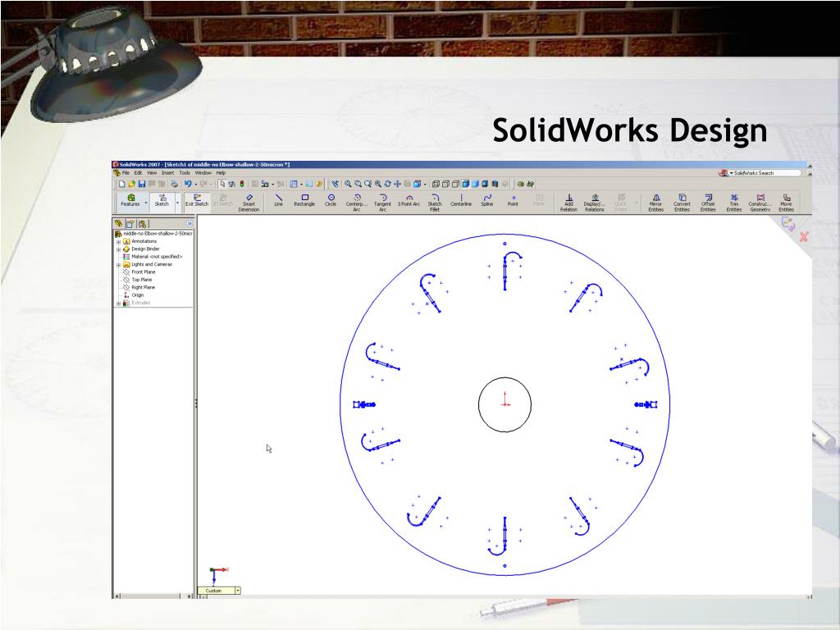
Task: Select the Spline tool
Action: [x=486, y=200]
